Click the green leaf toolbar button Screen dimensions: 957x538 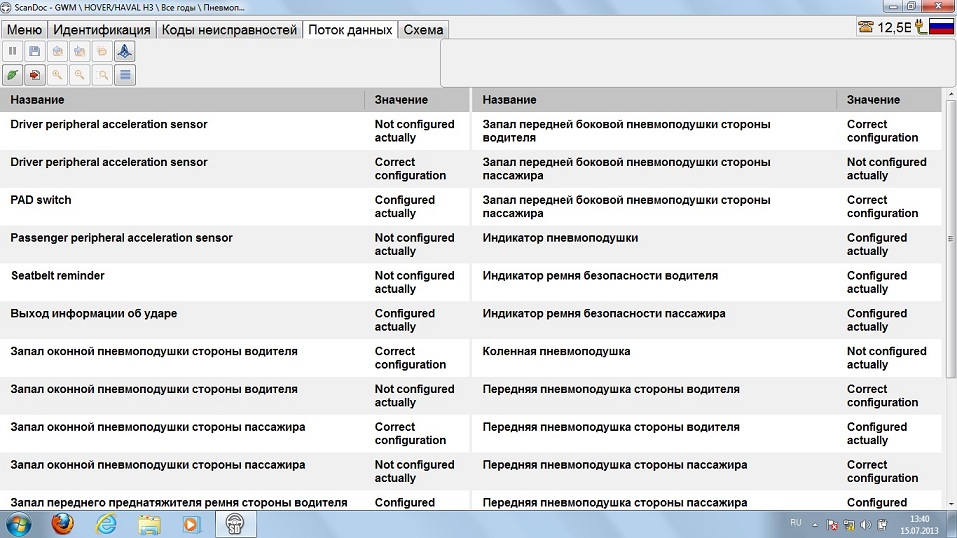[x=12, y=75]
